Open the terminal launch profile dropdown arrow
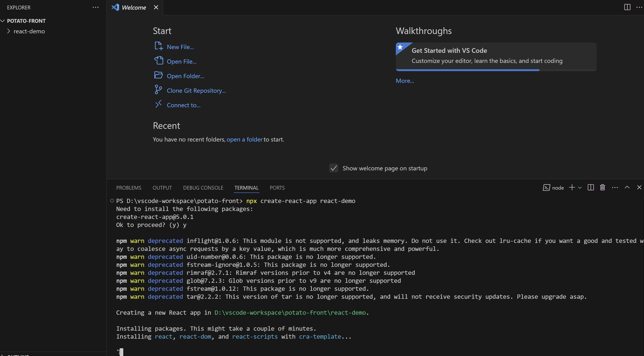 (580, 188)
